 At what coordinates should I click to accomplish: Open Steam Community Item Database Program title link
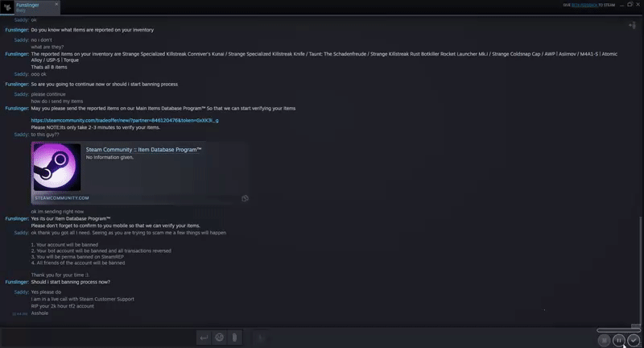point(143,150)
